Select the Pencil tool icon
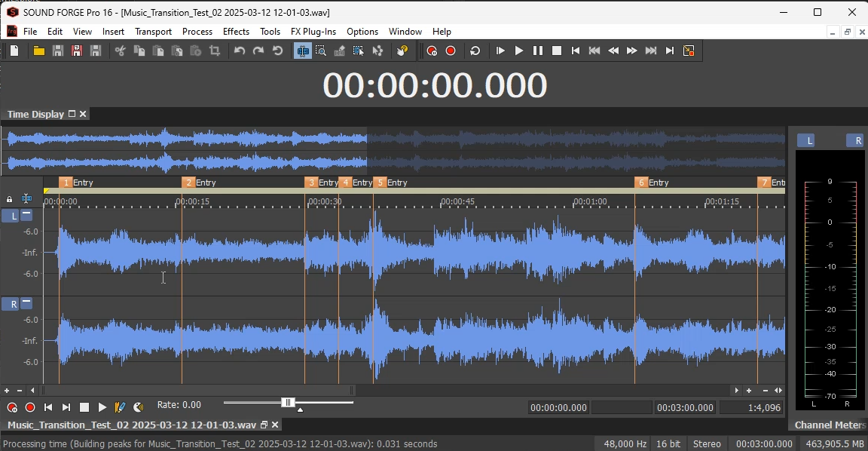Image resolution: width=868 pixels, height=451 pixels. tap(339, 51)
